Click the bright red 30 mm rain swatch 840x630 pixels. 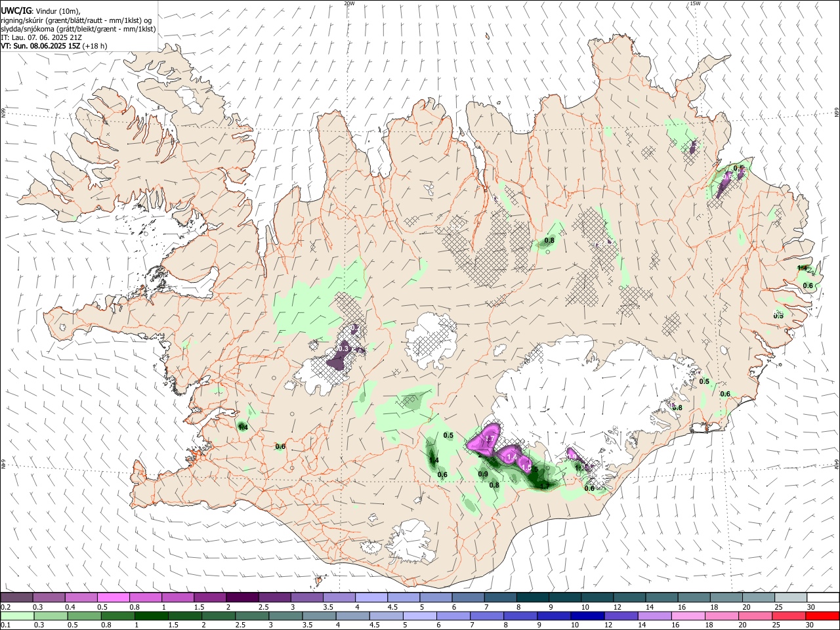point(822,616)
